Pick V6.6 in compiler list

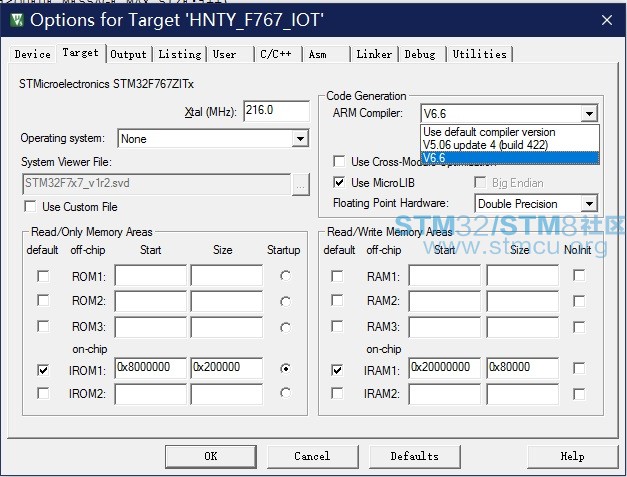click(510, 158)
